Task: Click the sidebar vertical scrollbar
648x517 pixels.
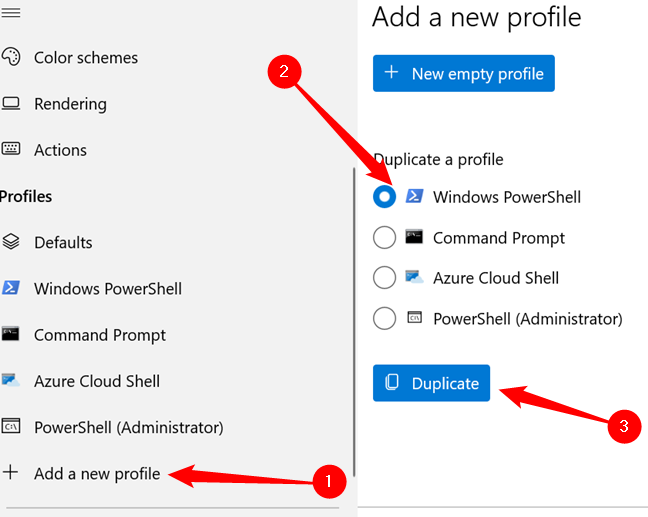Action: (x=353, y=320)
